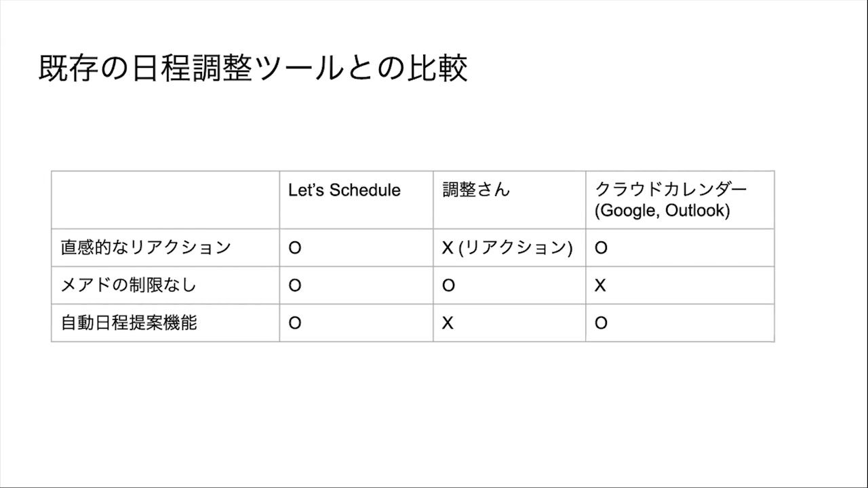
Task: Click the word Google in the table header
Action: [x=627, y=211]
